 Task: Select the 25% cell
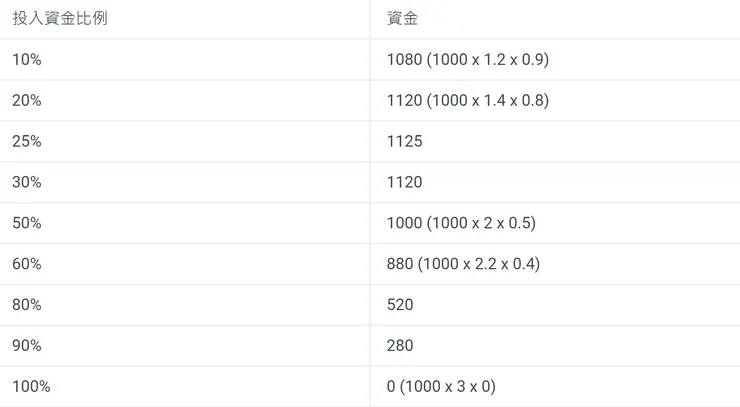click(27, 141)
